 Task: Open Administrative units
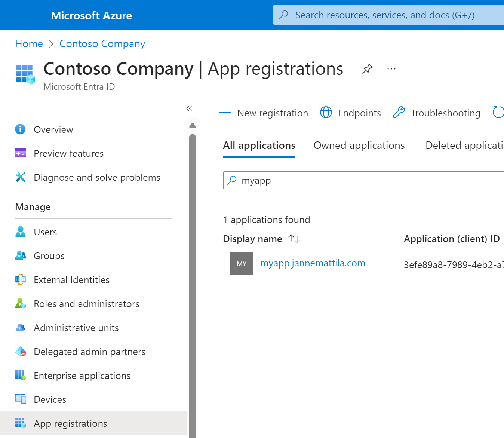[x=76, y=328]
